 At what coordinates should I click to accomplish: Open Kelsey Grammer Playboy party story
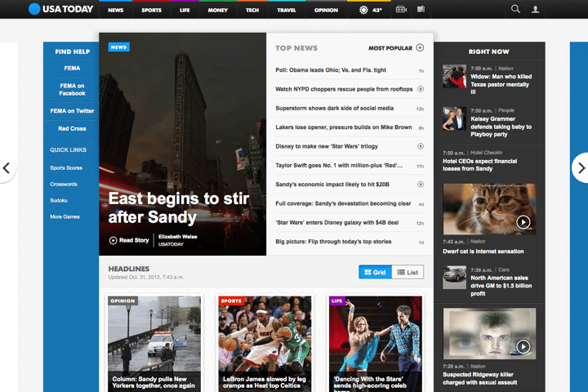[501, 127]
